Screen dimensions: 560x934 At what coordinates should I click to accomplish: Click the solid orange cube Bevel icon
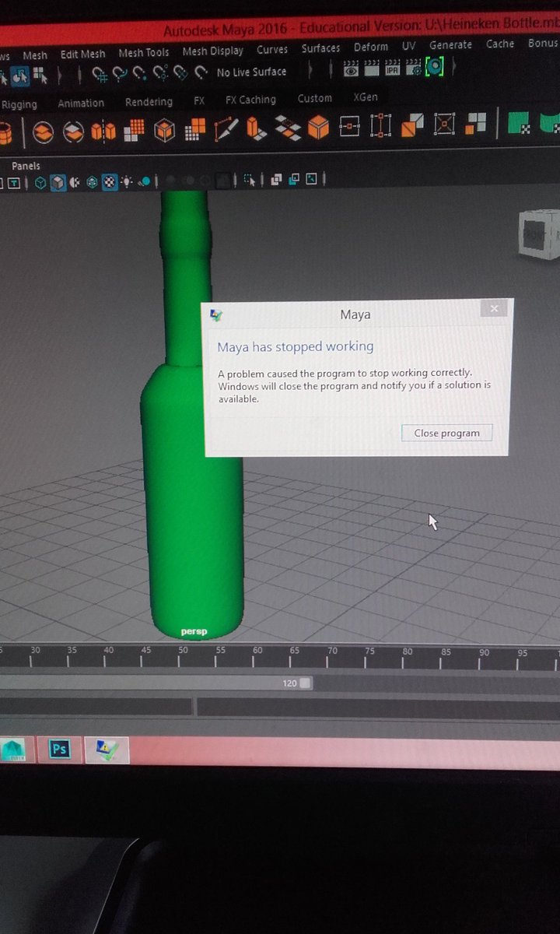click(318, 127)
